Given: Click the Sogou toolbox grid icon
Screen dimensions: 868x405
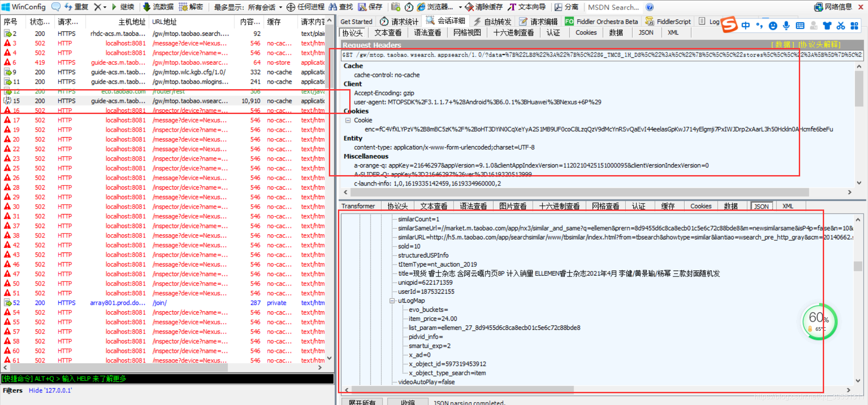Looking at the screenshot, I should [x=854, y=25].
